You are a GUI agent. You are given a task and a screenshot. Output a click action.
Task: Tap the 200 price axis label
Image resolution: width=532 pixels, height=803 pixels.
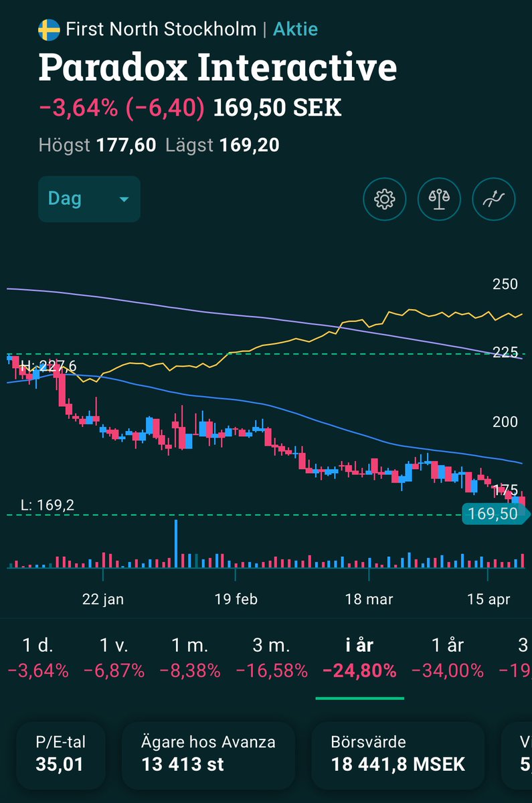pos(505,422)
